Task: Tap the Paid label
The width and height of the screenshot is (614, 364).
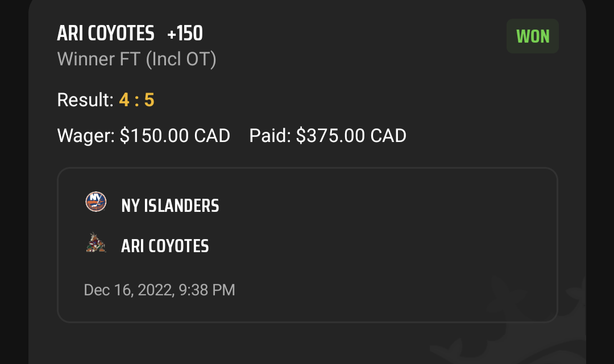Action: (x=270, y=136)
